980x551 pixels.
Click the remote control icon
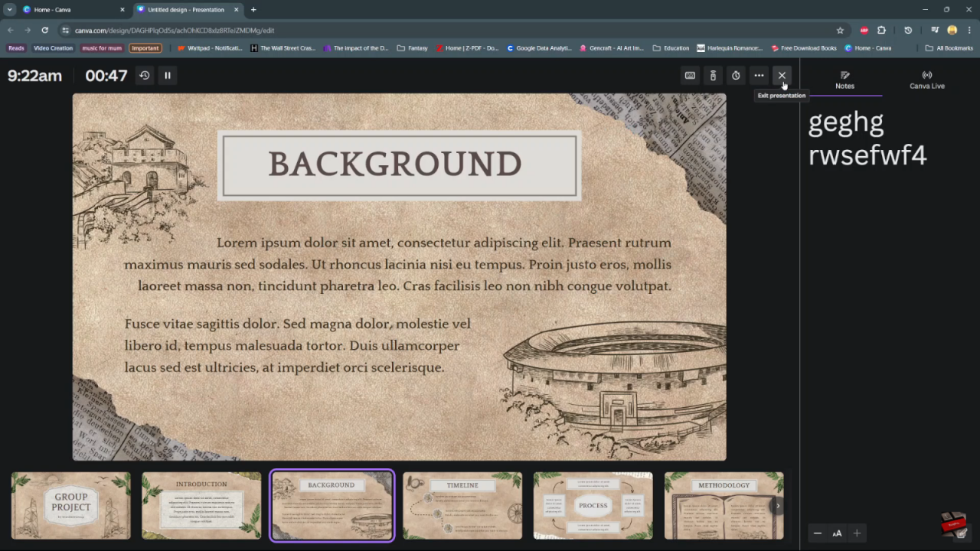713,75
